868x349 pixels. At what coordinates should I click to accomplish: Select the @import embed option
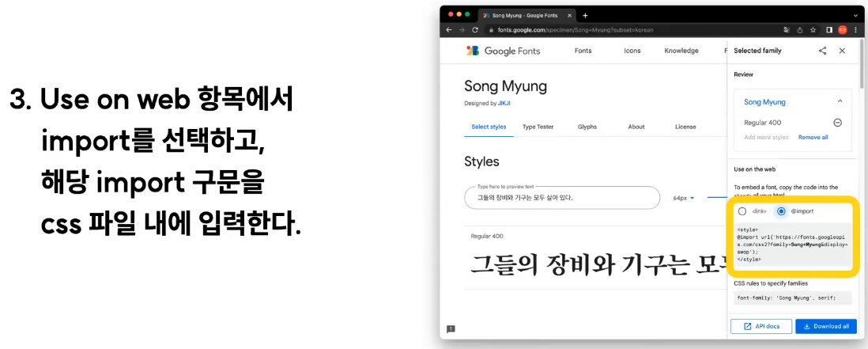(781, 211)
